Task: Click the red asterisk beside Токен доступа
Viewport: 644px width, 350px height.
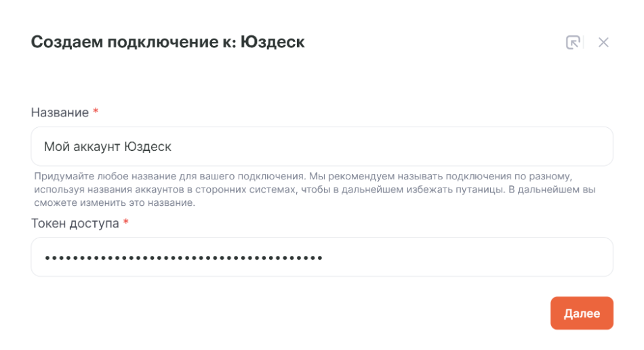Action: coord(126,223)
